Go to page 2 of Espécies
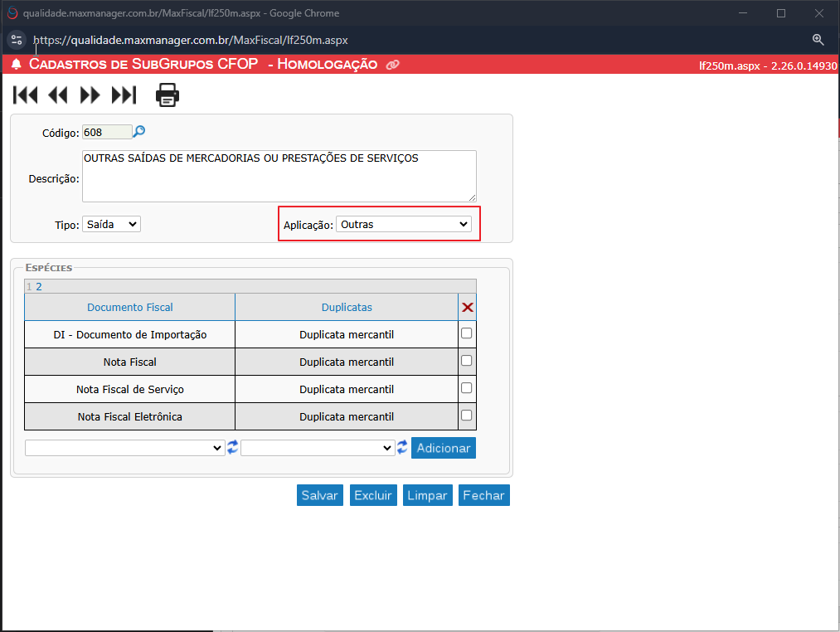 tap(39, 287)
